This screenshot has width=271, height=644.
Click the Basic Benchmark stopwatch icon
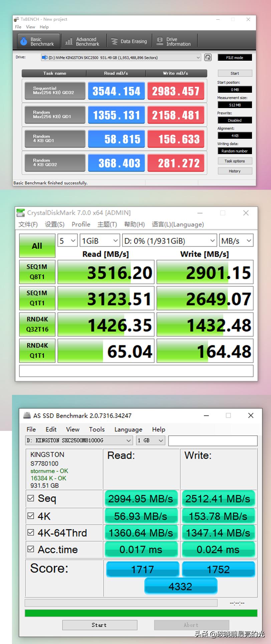coord(24,41)
